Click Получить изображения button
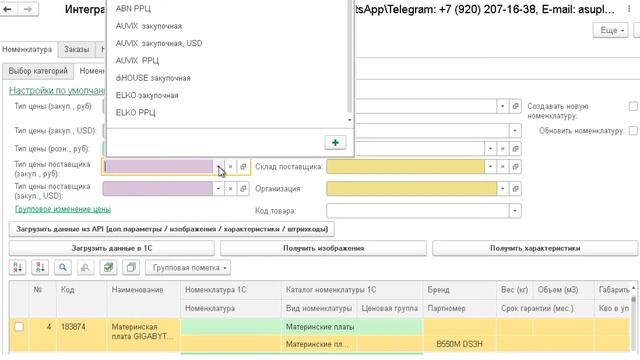This screenshot has height=360, width=640. tap(323, 248)
